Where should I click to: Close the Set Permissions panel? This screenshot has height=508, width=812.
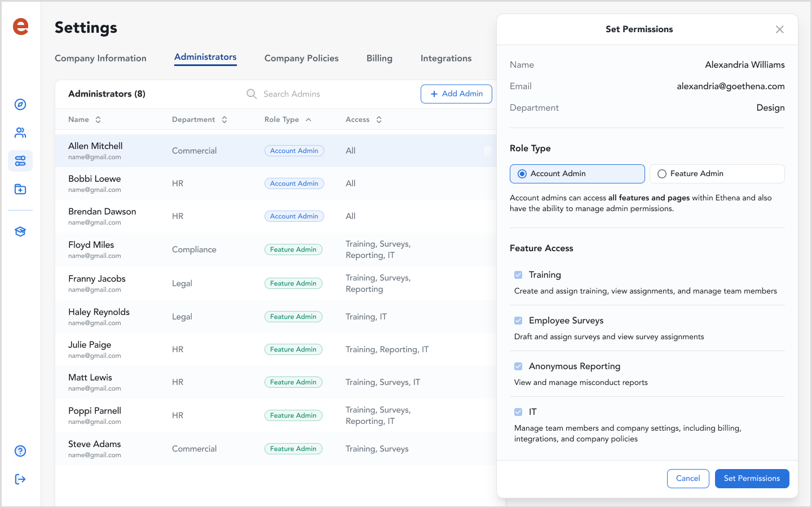tap(780, 29)
